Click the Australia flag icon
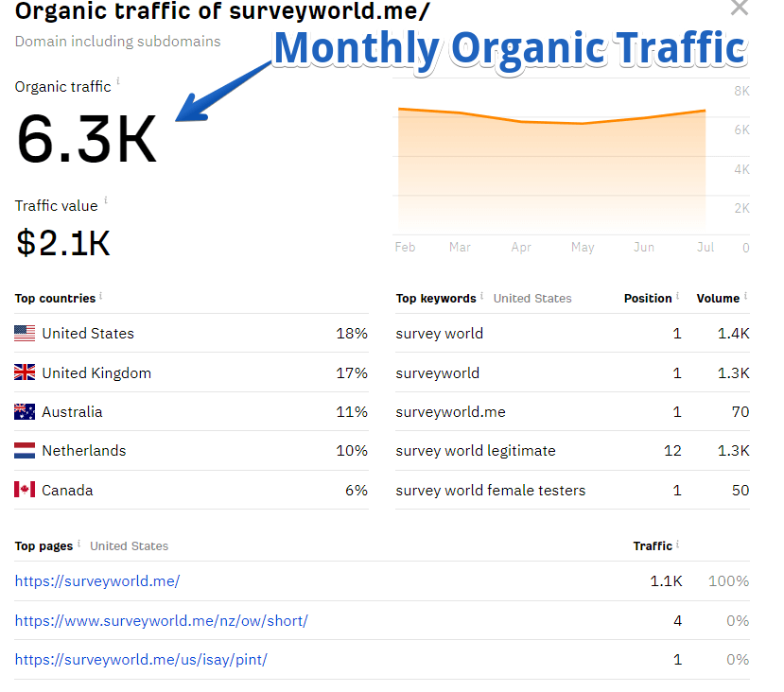Viewport: 784px width, 692px height. (25, 411)
